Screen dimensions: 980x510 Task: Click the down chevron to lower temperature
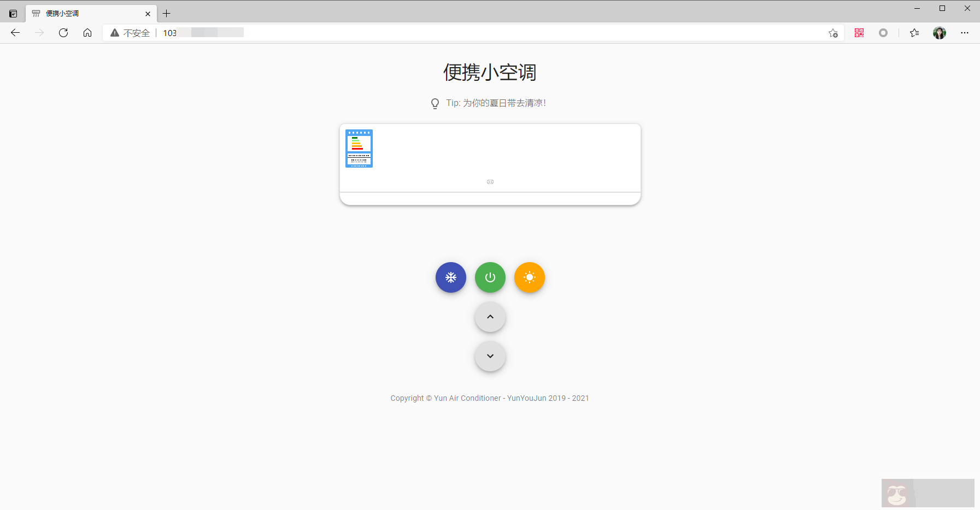tap(490, 356)
